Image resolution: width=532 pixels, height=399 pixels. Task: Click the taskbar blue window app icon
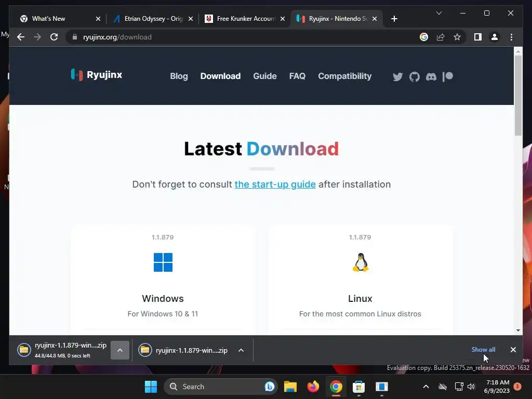tap(382, 387)
